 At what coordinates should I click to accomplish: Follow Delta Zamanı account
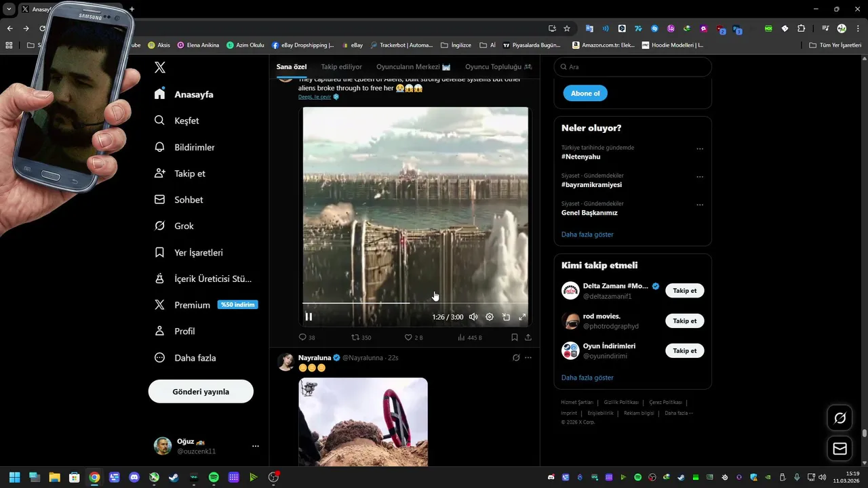tap(685, 291)
